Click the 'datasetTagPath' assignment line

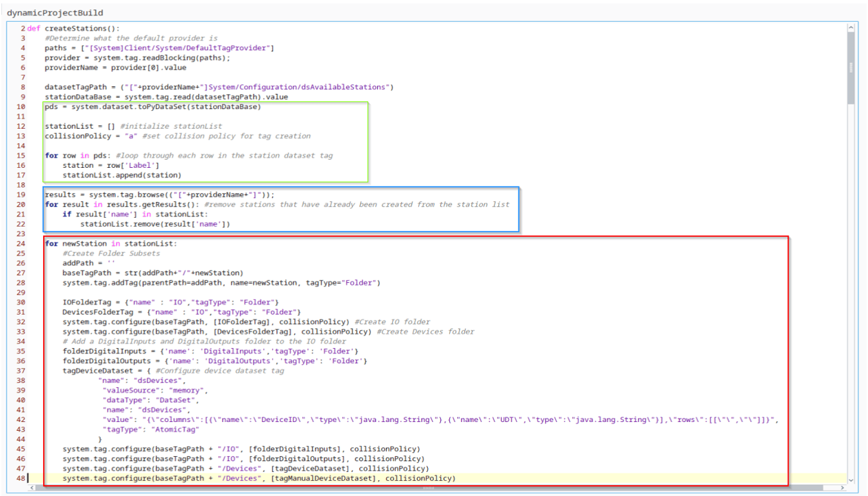[219, 87]
